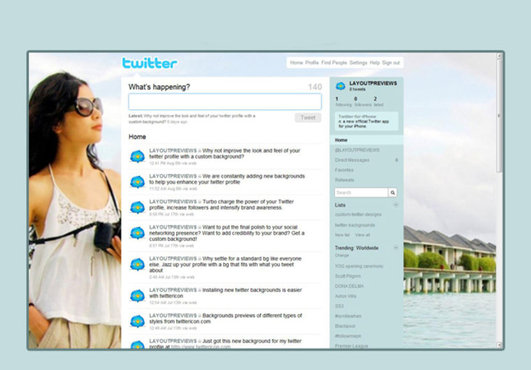Click avatar beside 'Want to put the final polish' tweet
Screen dimensions: 531x370
137,233
